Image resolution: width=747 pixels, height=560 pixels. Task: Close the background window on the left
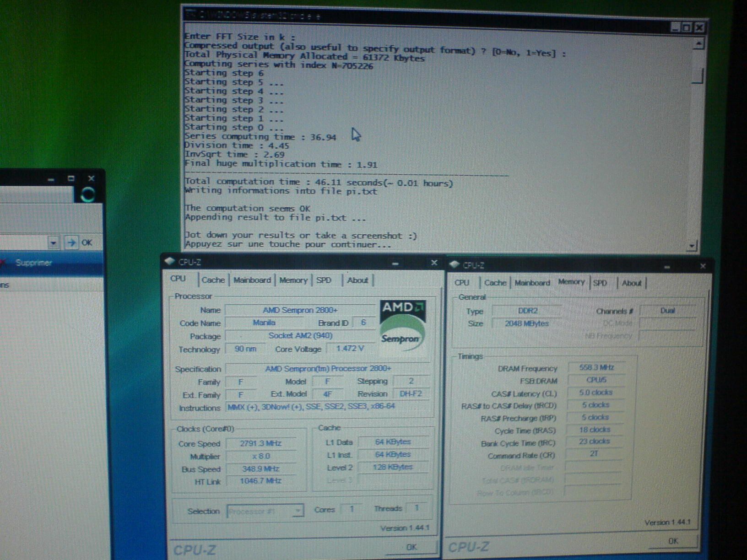[91, 178]
